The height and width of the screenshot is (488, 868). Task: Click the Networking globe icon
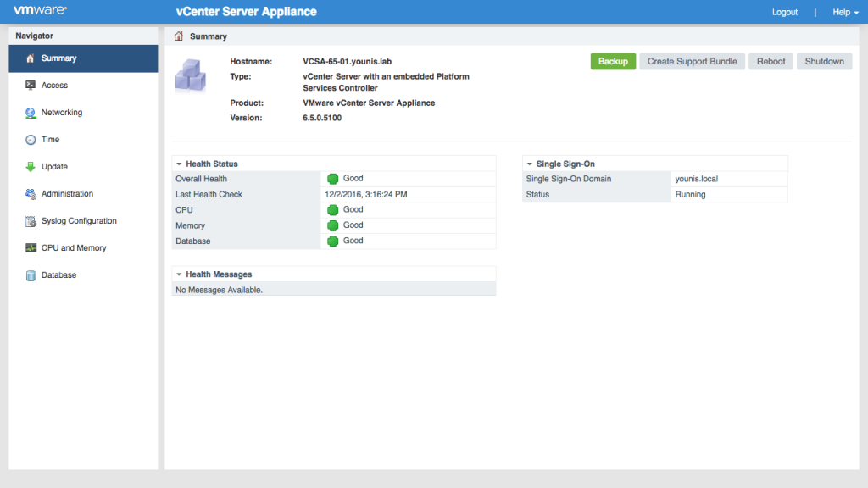pyautogui.click(x=31, y=113)
